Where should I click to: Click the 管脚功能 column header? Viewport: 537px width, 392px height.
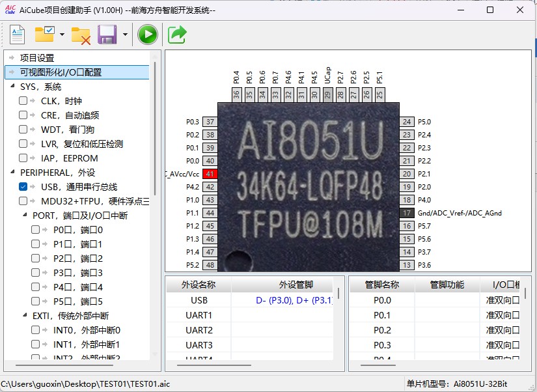[447, 285]
